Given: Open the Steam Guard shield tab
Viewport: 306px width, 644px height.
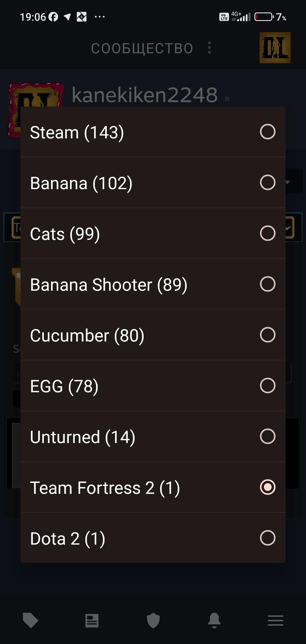Looking at the screenshot, I should 153,620.
